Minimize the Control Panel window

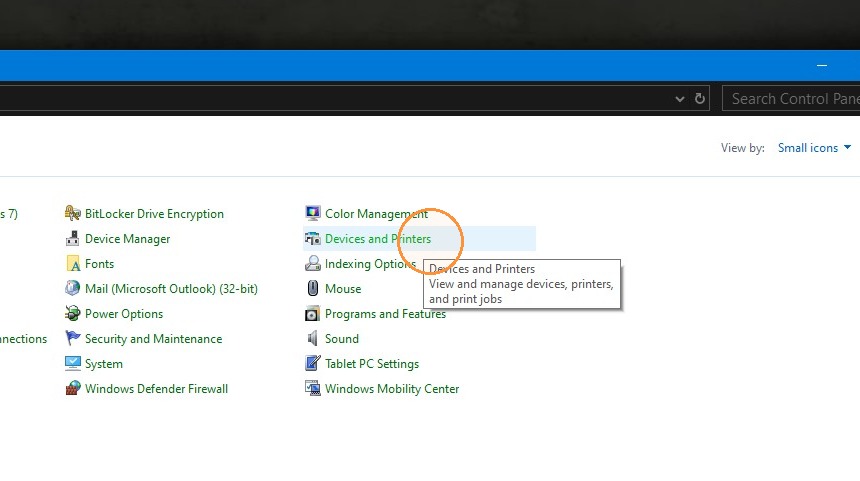822,65
